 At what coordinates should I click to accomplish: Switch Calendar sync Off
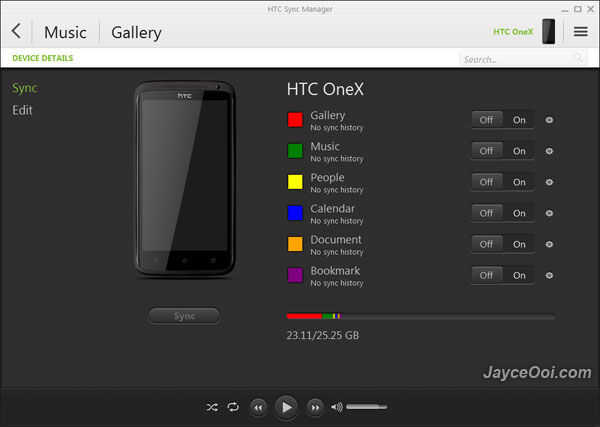(487, 213)
